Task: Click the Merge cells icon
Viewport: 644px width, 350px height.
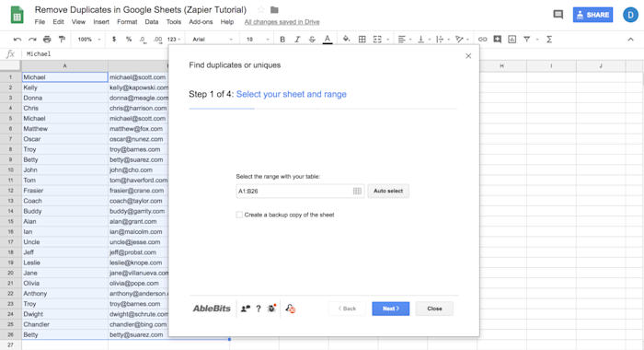Action: (377, 40)
